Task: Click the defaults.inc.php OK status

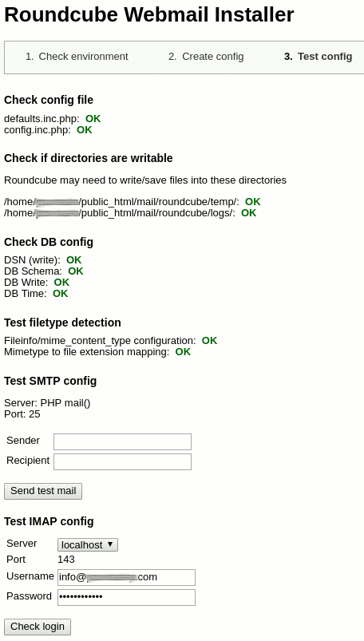Action: pyautogui.click(x=93, y=119)
